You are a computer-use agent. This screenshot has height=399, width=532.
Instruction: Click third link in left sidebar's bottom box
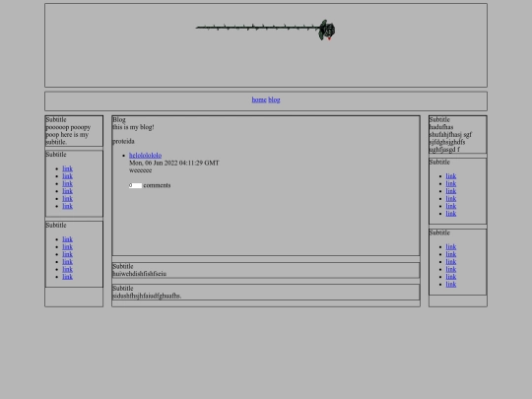click(x=68, y=254)
